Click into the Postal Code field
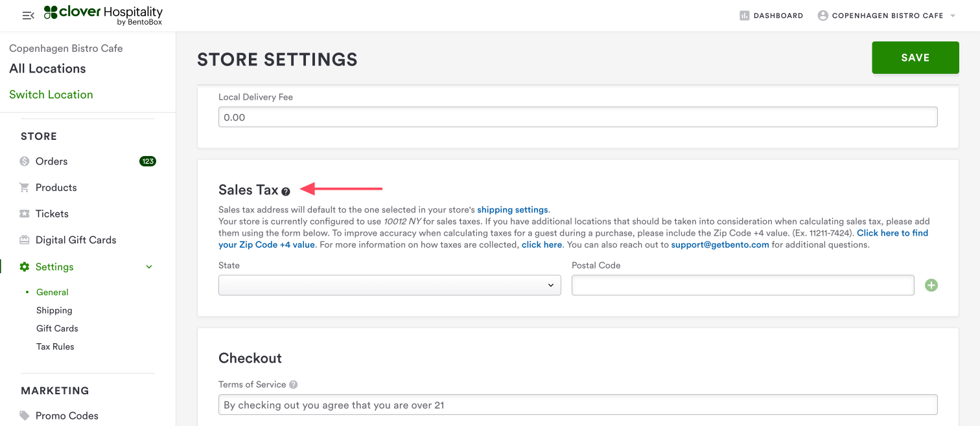The image size is (980, 426). point(743,286)
